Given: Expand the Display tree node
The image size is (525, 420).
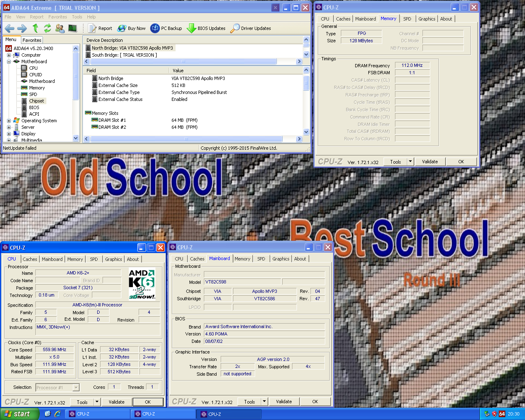Looking at the screenshot, I should coord(9,134).
